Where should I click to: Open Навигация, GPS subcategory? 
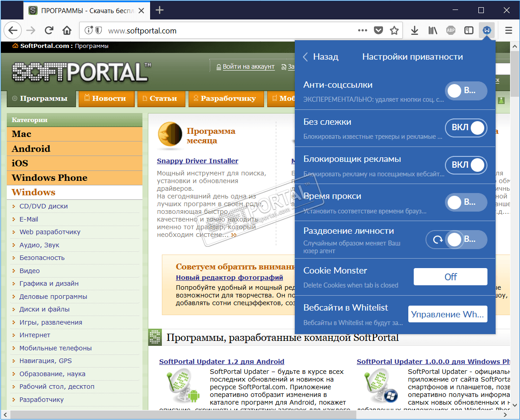point(45,361)
